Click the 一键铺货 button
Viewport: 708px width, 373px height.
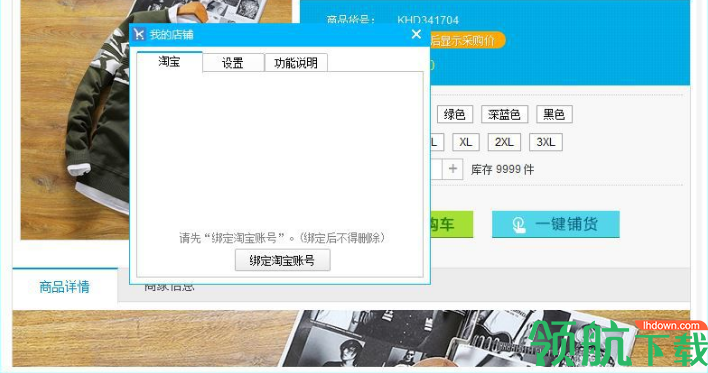556,224
